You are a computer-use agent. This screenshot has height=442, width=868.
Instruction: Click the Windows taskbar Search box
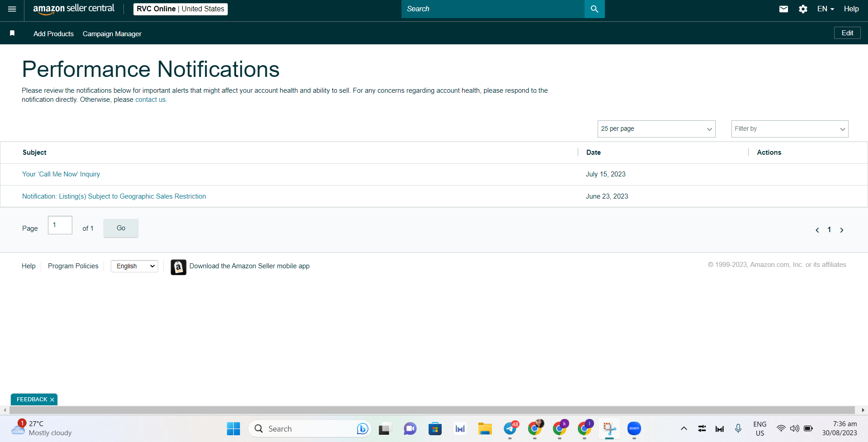(x=310, y=428)
